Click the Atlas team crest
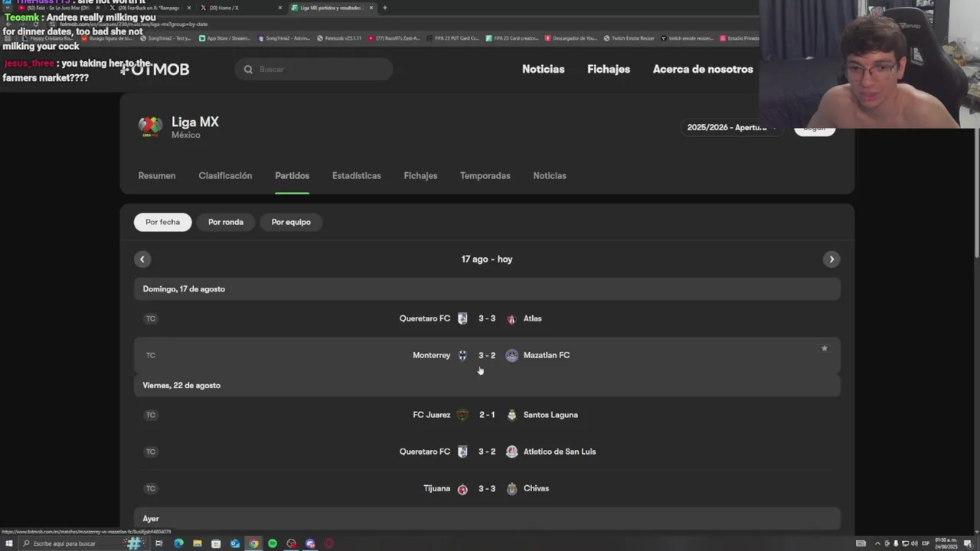Screen dimensions: 980x551 coord(511,318)
